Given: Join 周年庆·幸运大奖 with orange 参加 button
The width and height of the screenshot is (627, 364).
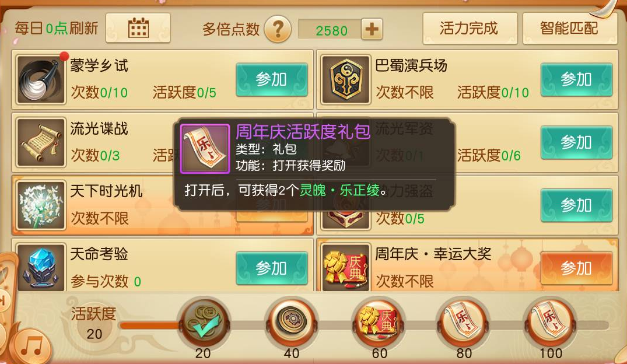Looking at the screenshot, I should (x=576, y=268).
